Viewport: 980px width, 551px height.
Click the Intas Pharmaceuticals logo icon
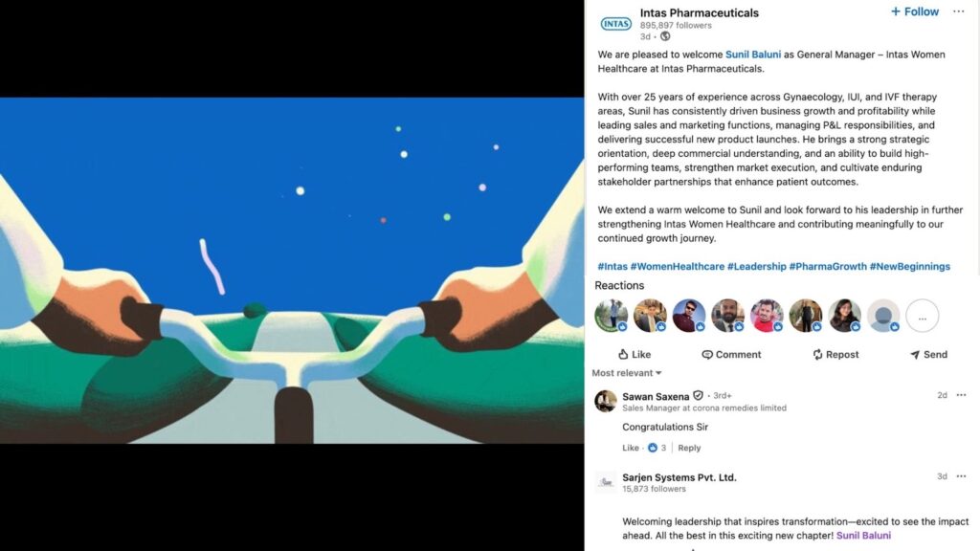615,24
